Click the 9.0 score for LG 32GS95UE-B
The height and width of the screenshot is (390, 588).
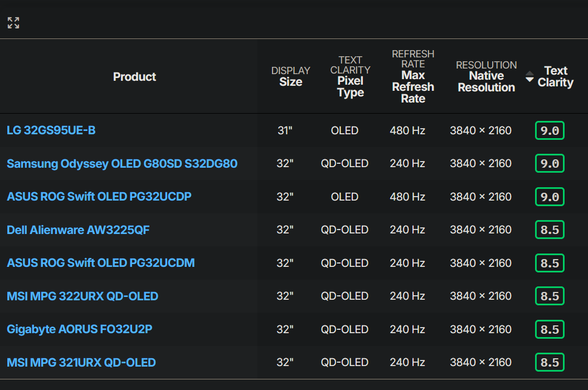pyautogui.click(x=550, y=130)
